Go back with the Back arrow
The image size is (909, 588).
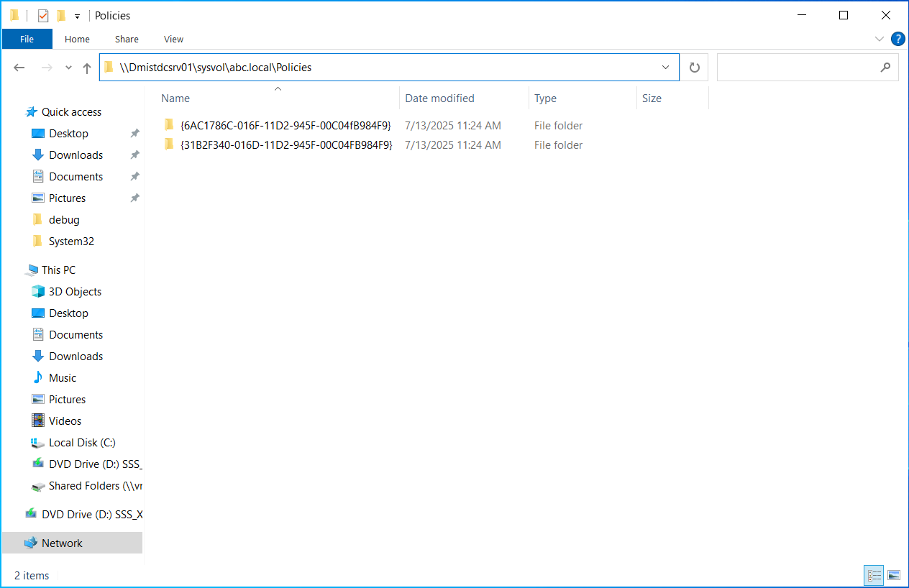(x=19, y=68)
